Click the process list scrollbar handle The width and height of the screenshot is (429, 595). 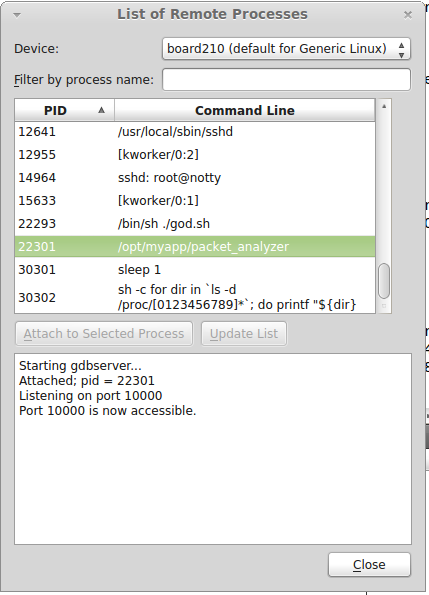click(x=384, y=280)
